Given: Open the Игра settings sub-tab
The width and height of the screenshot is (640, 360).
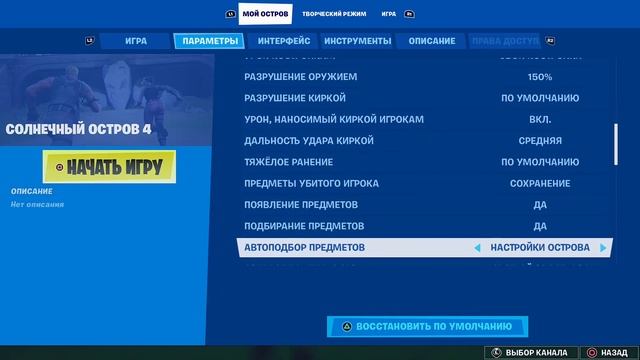Looking at the screenshot, I should (x=136, y=41).
